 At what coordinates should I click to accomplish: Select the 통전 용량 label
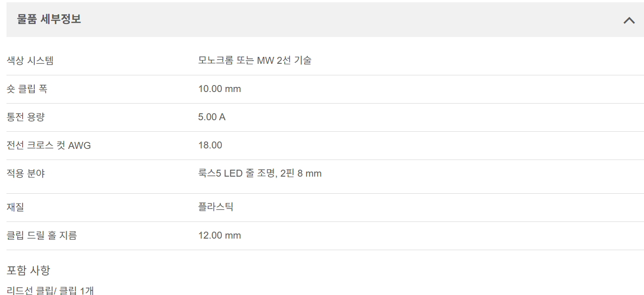26,117
